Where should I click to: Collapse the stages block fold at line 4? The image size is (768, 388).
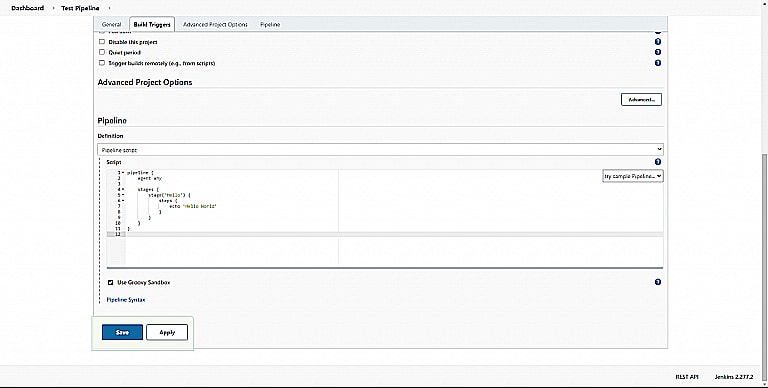coord(122,189)
